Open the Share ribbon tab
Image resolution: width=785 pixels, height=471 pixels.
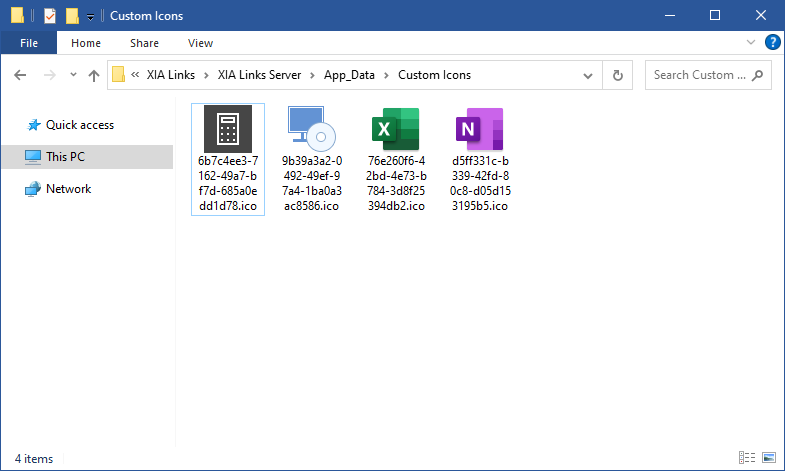(x=144, y=43)
